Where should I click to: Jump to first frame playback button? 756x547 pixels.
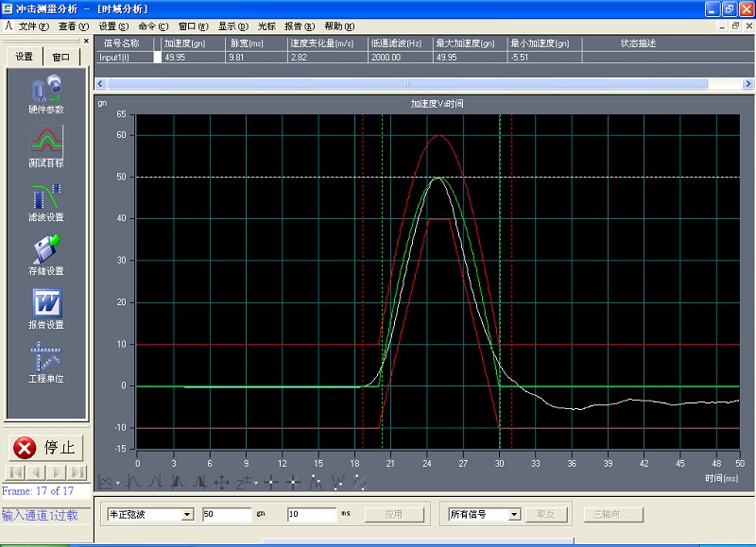click(x=16, y=472)
